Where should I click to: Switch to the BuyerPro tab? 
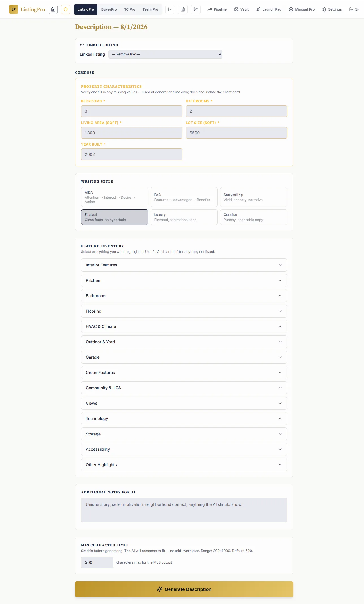click(x=109, y=9)
